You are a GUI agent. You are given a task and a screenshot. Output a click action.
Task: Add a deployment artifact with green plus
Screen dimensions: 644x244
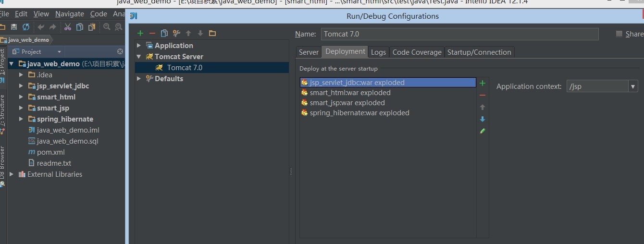[x=483, y=83]
